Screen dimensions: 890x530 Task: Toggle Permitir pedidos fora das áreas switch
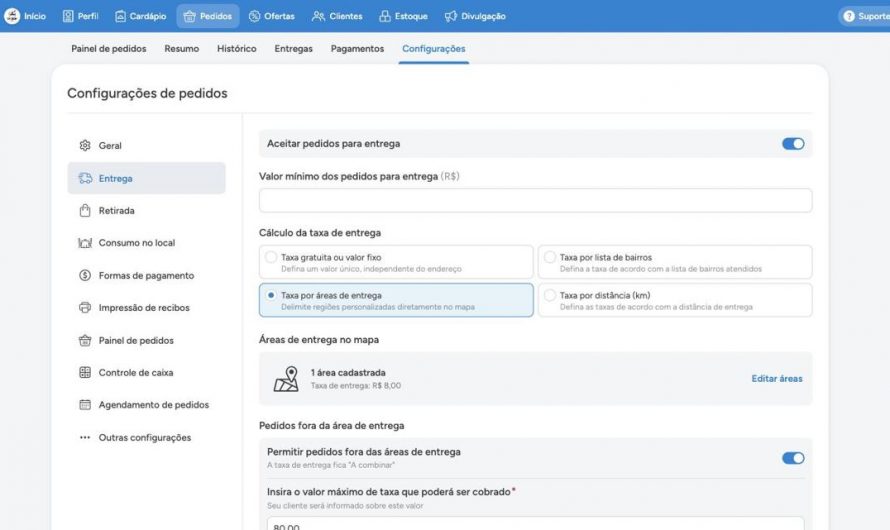coord(793,458)
